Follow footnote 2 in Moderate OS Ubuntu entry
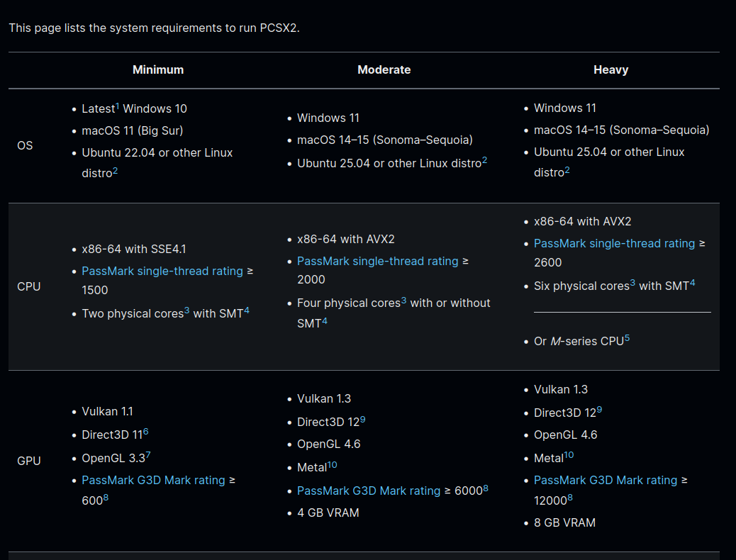 [485, 160]
